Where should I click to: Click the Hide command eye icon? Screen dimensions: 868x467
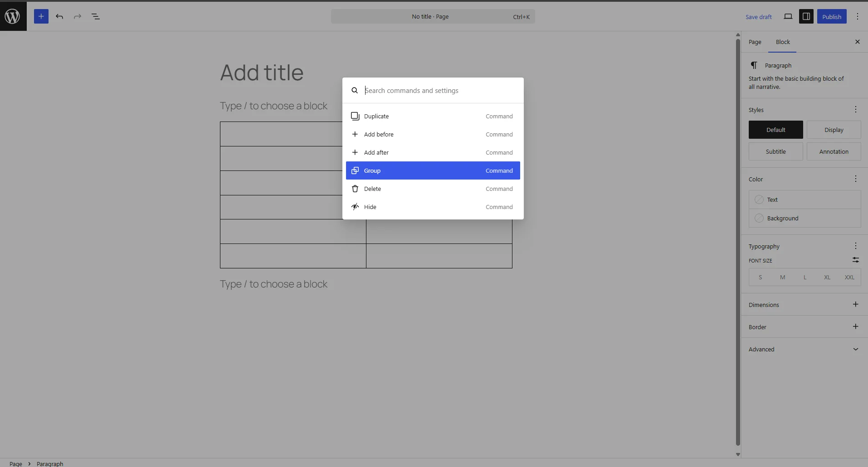click(355, 207)
